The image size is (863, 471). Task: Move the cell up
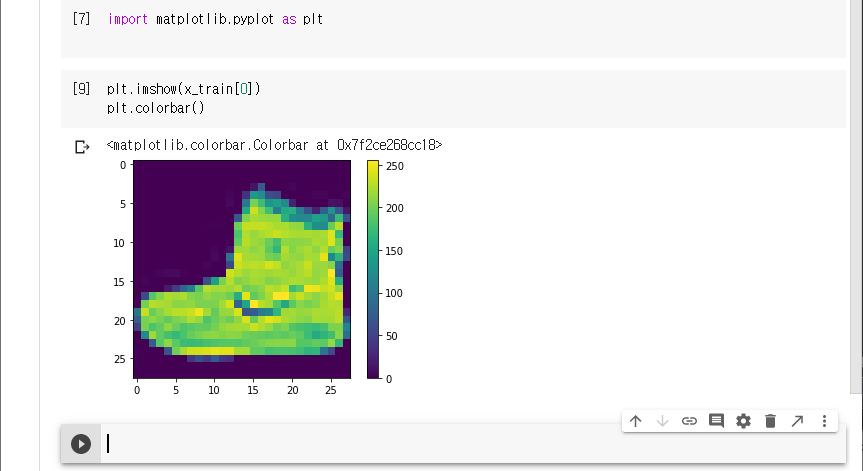coord(635,421)
